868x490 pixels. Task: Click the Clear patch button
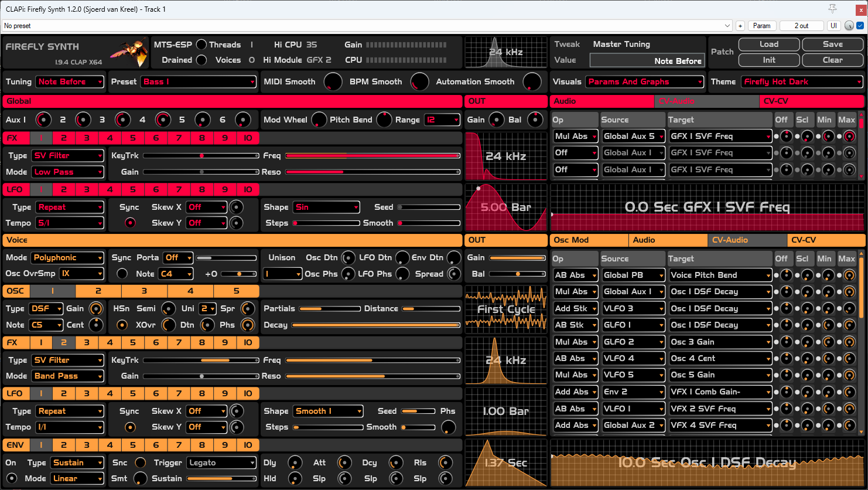832,60
